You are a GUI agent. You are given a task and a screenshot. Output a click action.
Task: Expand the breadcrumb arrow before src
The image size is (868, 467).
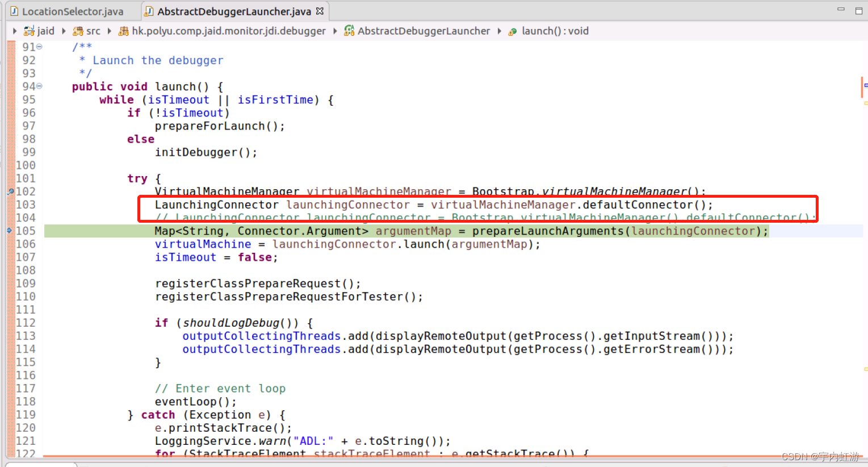(64, 31)
